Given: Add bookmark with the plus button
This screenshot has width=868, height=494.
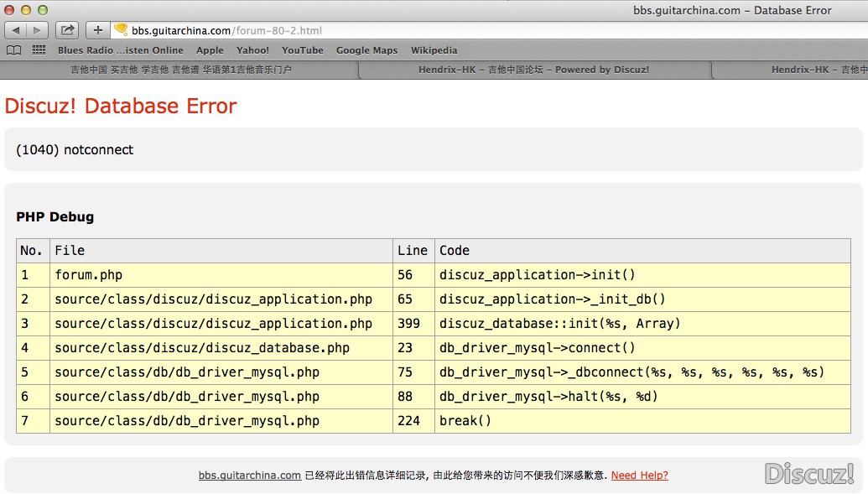Looking at the screenshot, I should pos(97,30).
